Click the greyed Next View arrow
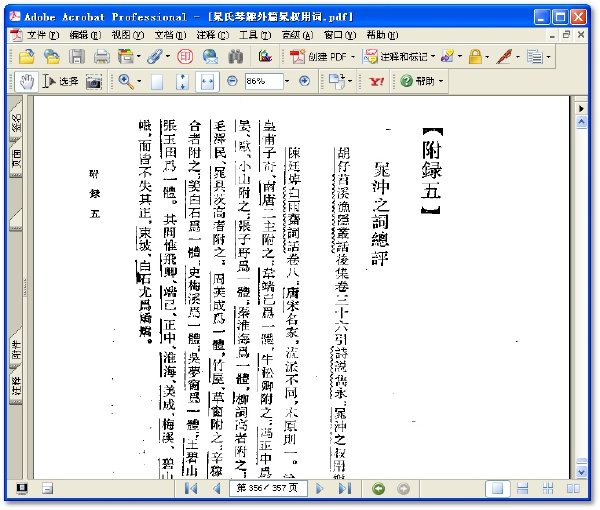Viewport: 600px width, 510px height. click(x=403, y=489)
